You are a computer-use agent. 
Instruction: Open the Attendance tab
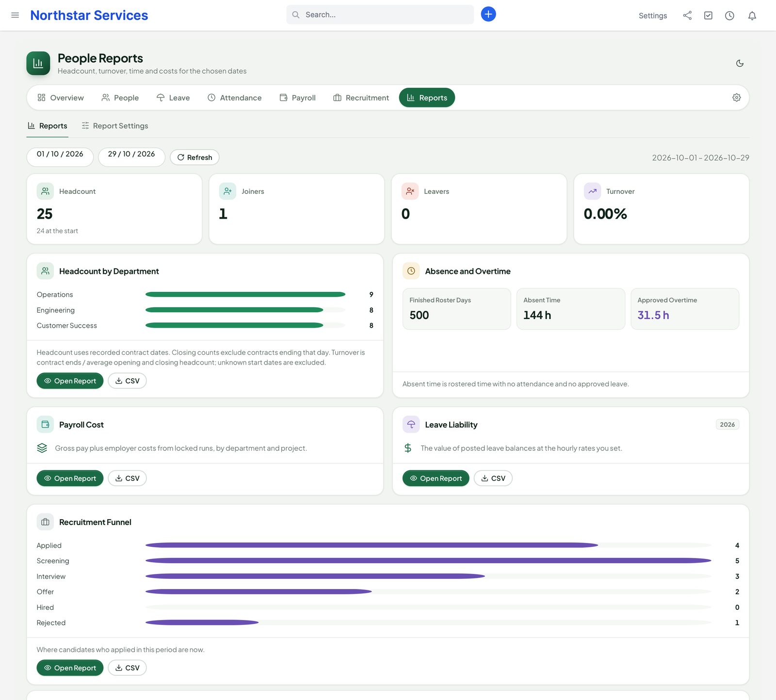[x=235, y=97]
